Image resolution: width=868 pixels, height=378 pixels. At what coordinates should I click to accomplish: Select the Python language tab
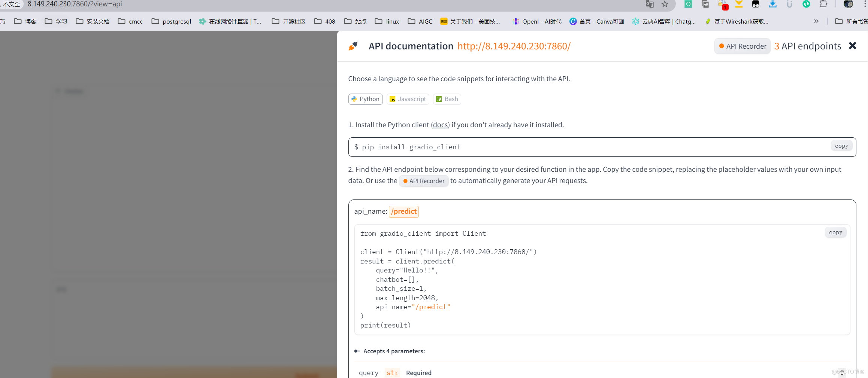366,99
